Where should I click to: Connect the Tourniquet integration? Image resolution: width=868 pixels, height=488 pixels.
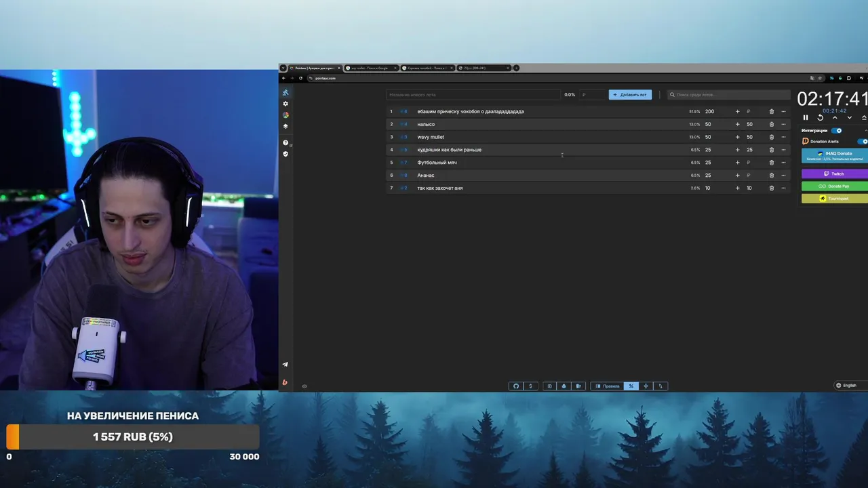835,199
